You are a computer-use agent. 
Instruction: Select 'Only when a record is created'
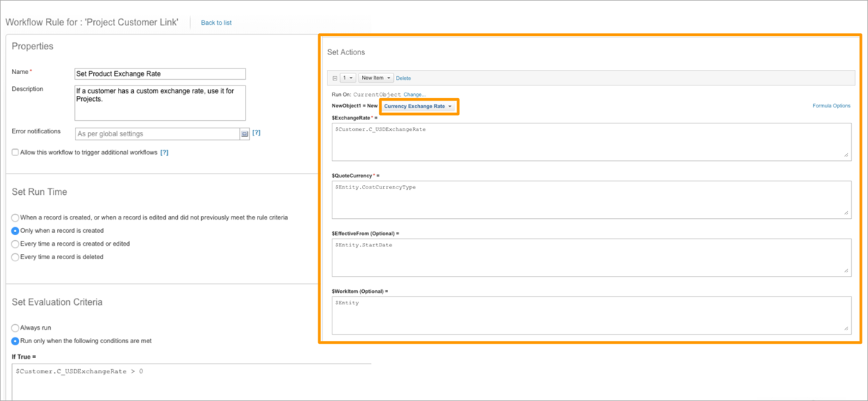[15, 231]
